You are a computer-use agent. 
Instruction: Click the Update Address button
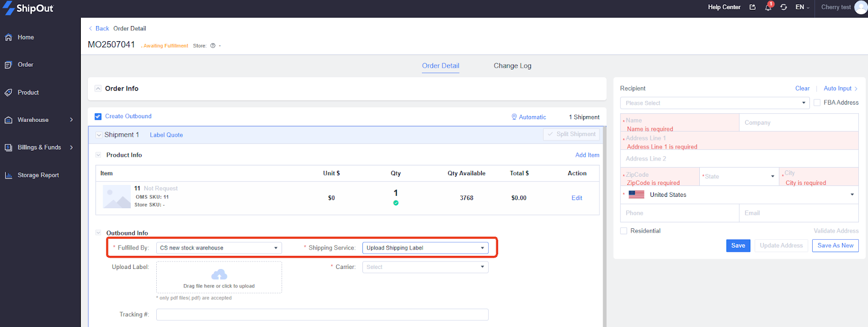(x=781, y=246)
